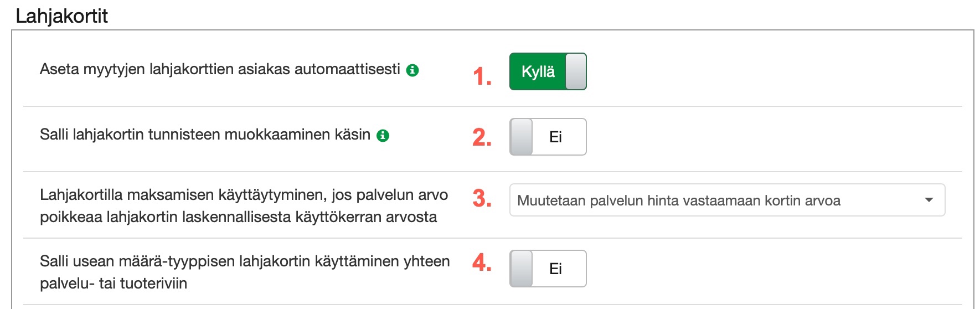Screen dimensions: 980x309
Task: Disable automatic gift card customer toggle
Action: pyautogui.click(x=548, y=71)
